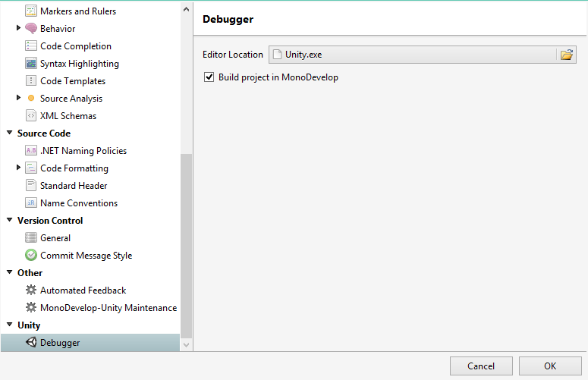The image size is (588, 380).
Task: Select Code Templates in the sidebar
Action: [72, 81]
